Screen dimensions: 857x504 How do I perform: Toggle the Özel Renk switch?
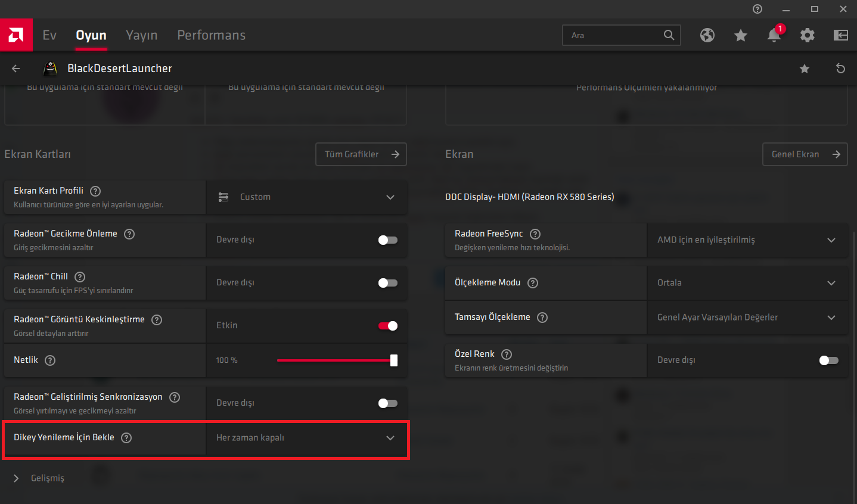pos(828,360)
